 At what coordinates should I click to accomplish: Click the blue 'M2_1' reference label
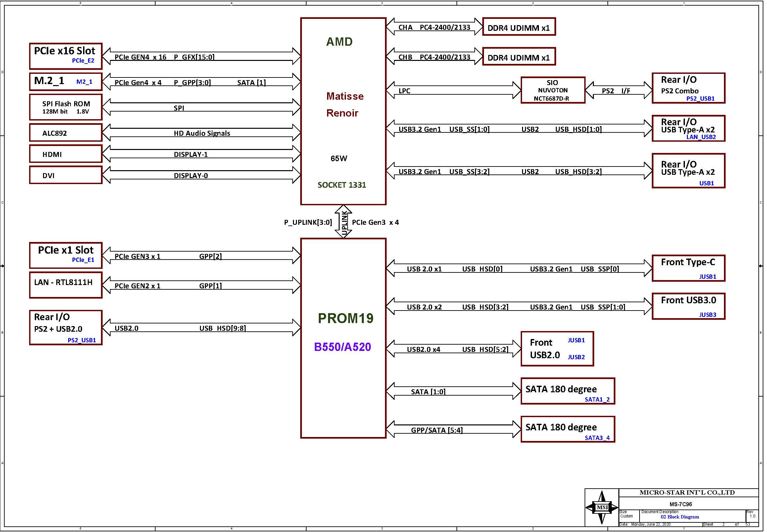84,82
